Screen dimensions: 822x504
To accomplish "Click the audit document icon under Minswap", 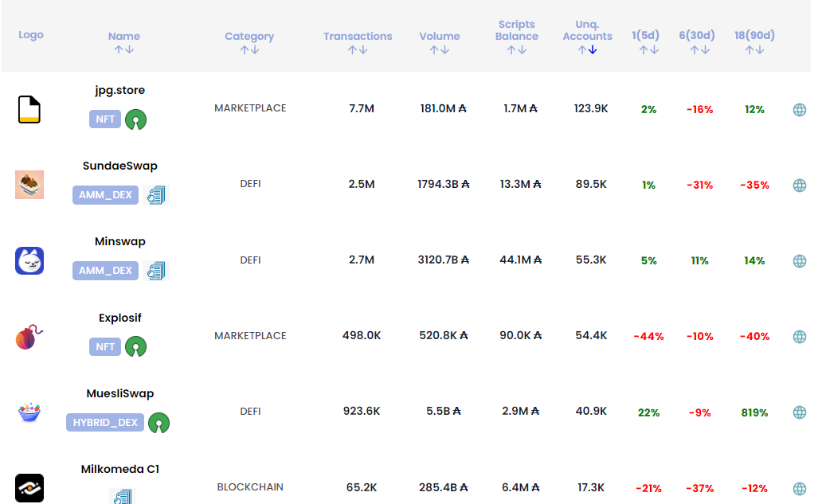I will (x=156, y=271).
